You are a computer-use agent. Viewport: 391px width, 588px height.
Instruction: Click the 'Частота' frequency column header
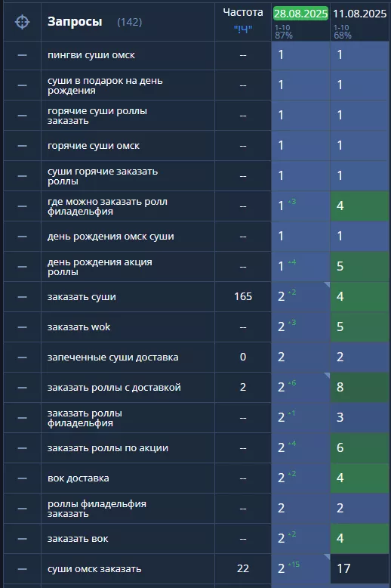[x=243, y=12]
